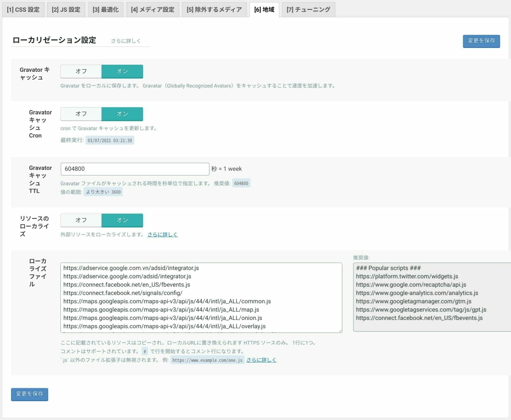This screenshot has height=420, width=511.
Task: Click the https://connect.facebook.net/signals/config/ line
Action: 123,293
